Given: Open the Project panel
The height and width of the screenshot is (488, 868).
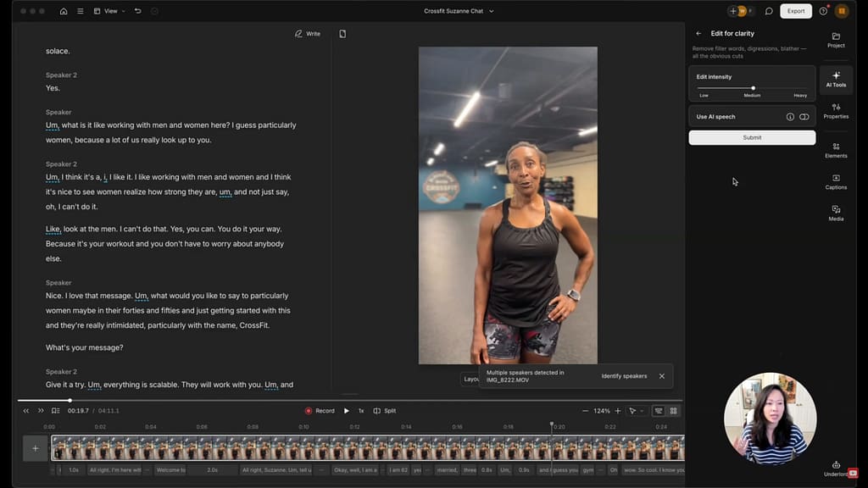Looking at the screenshot, I should tap(836, 41).
